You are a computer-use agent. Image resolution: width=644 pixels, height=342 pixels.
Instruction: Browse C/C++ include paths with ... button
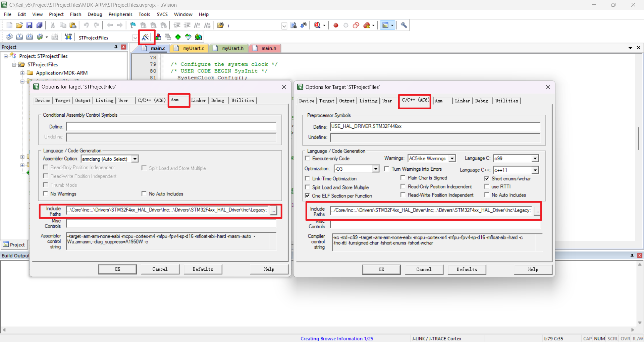537,211
